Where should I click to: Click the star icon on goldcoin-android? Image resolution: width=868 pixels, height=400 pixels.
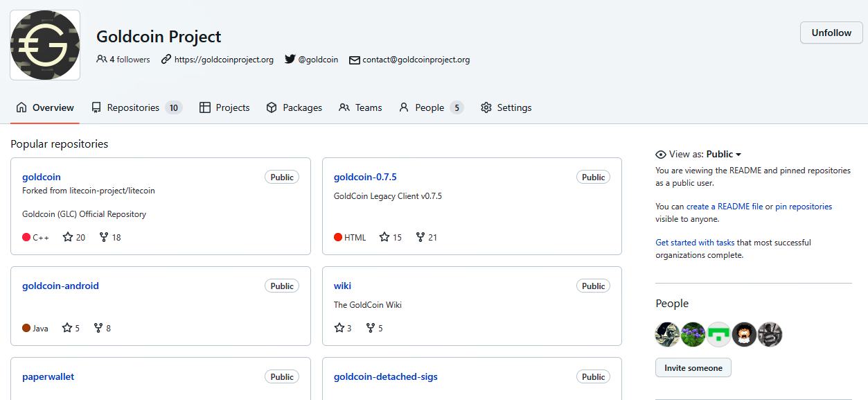[x=67, y=328]
